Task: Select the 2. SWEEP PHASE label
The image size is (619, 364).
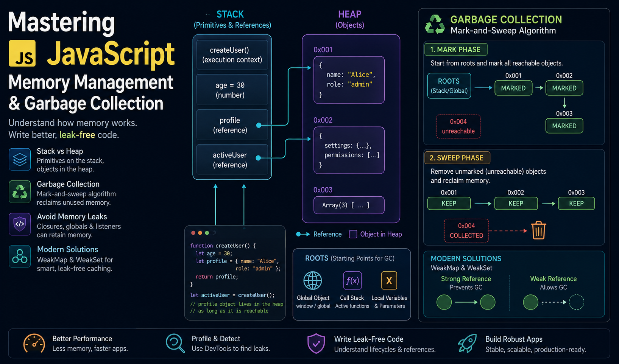Action: [x=457, y=158]
